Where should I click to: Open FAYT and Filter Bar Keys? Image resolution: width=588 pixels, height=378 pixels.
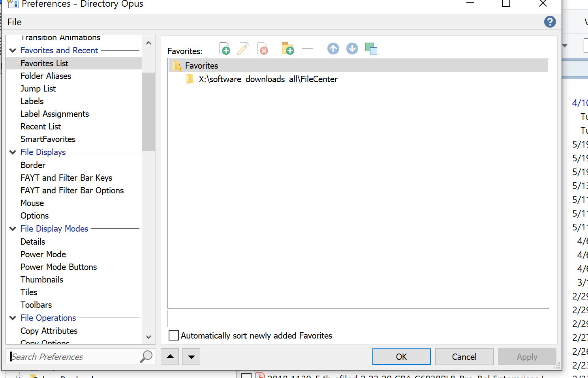tap(66, 178)
